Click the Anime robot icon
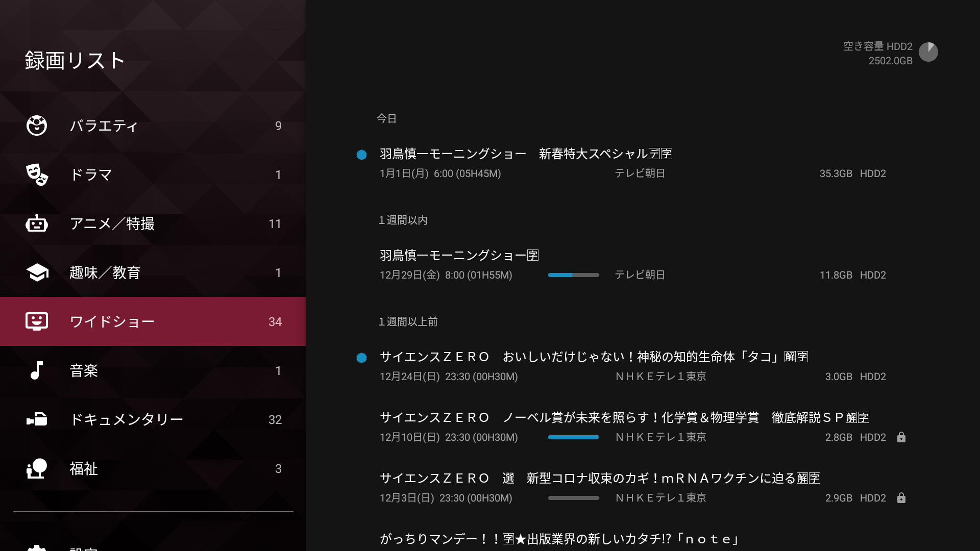The image size is (980, 551). coord(37,223)
